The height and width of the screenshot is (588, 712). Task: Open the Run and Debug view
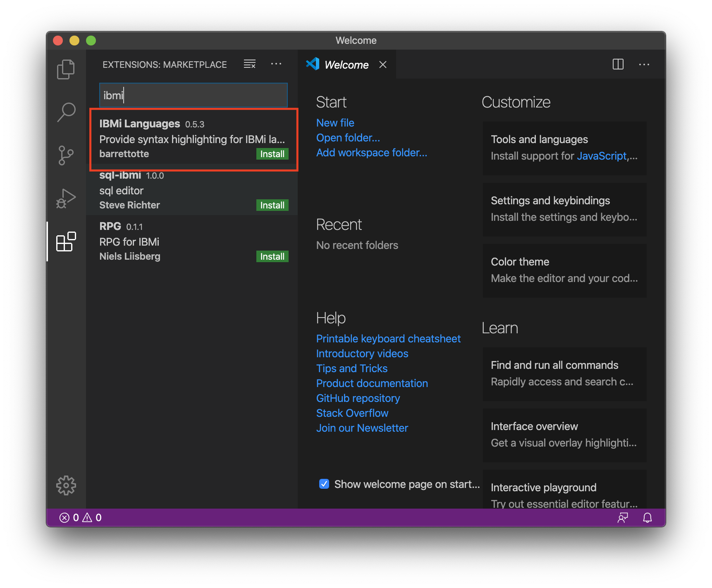(x=66, y=198)
